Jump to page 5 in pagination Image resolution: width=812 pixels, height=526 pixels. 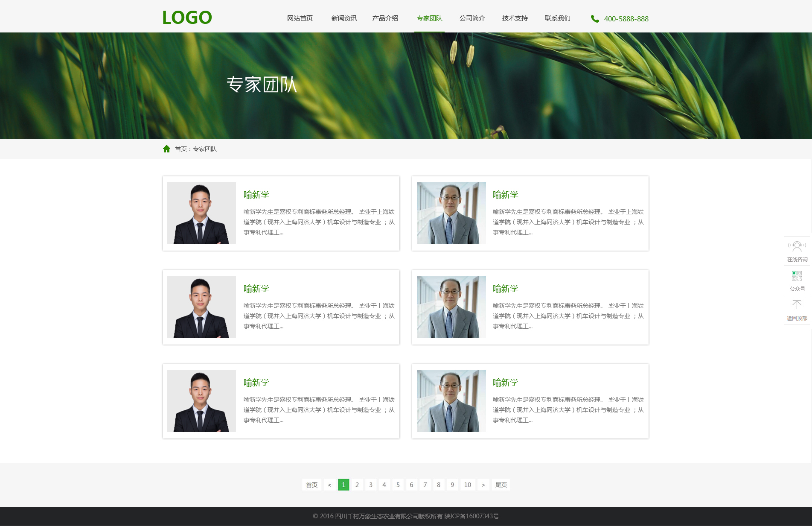point(398,485)
